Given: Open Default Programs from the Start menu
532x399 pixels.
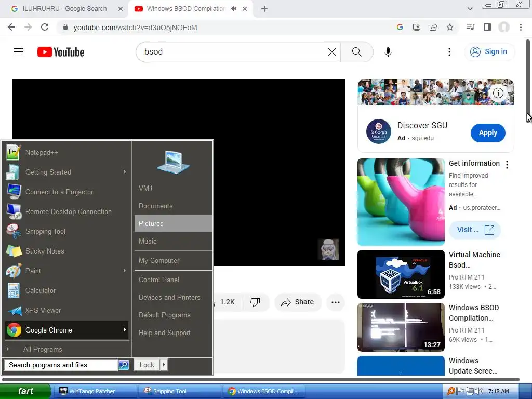Looking at the screenshot, I should [x=174, y=315].
